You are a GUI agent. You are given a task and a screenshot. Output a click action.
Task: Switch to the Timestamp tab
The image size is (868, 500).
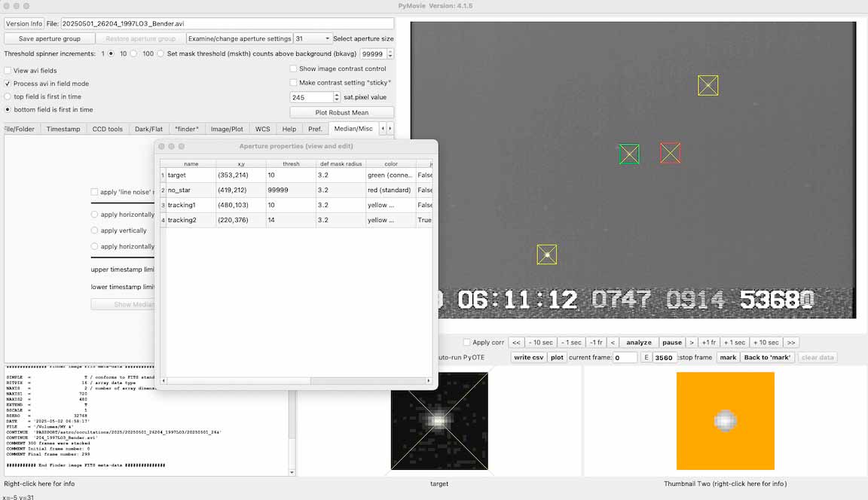tap(63, 129)
